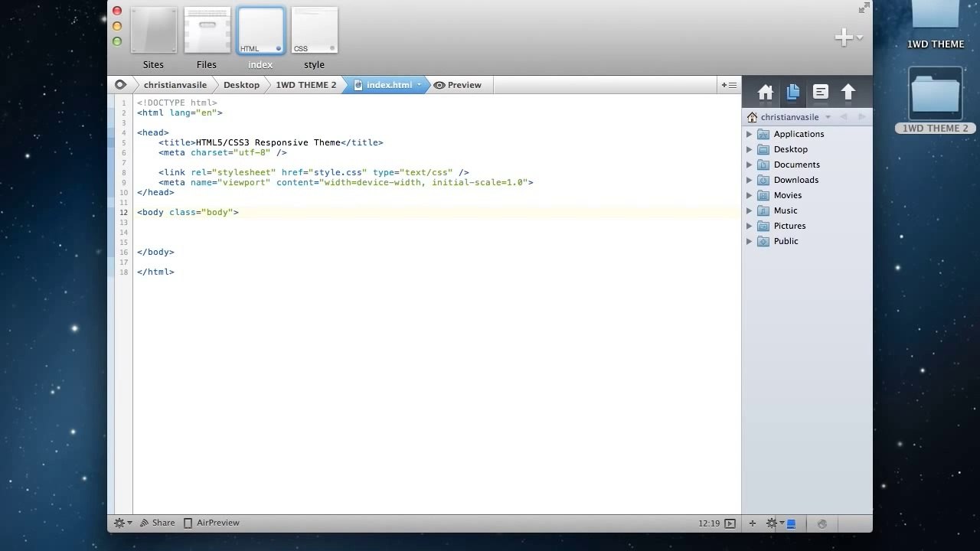Click the blue computer icon in sidebar footer
980x551 pixels.
(792, 523)
